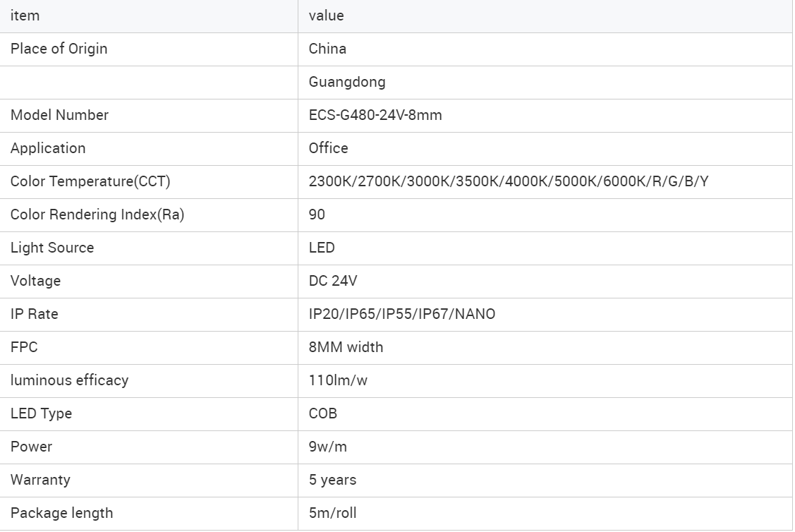This screenshot has height=532, width=795.
Task: Select the 'Application' label
Action: [48, 148]
